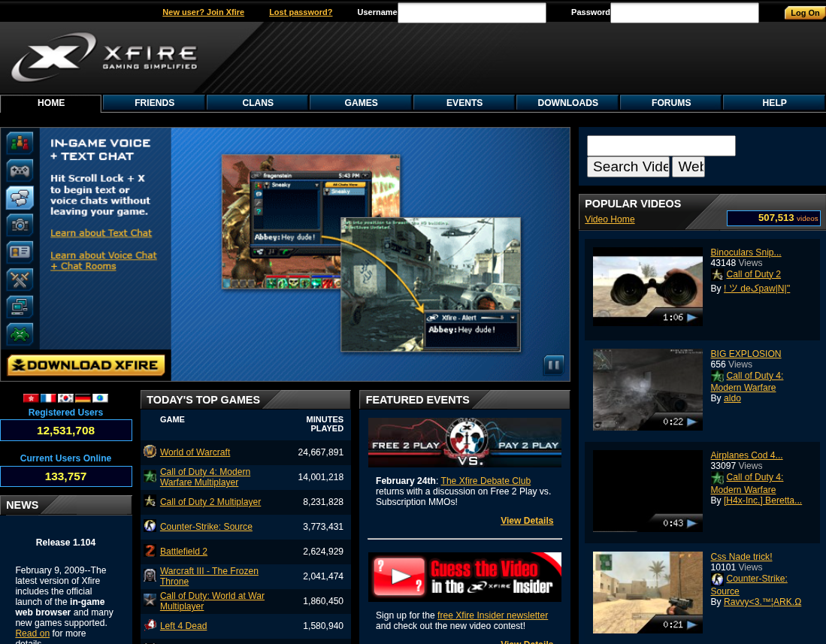Open the HELP tab
Image resolution: width=826 pixels, height=644 pixels.
pos(774,103)
